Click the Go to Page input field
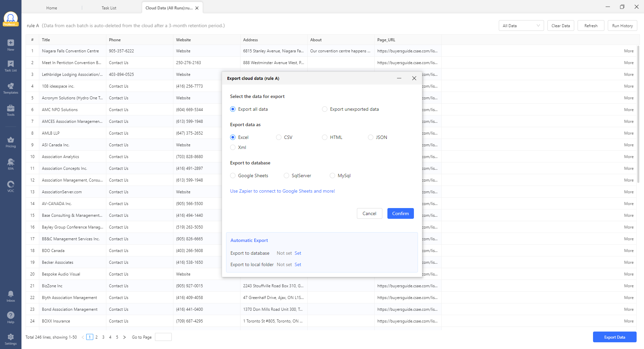Image resolution: width=644 pixels, height=349 pixels. (x=163, y=337)
